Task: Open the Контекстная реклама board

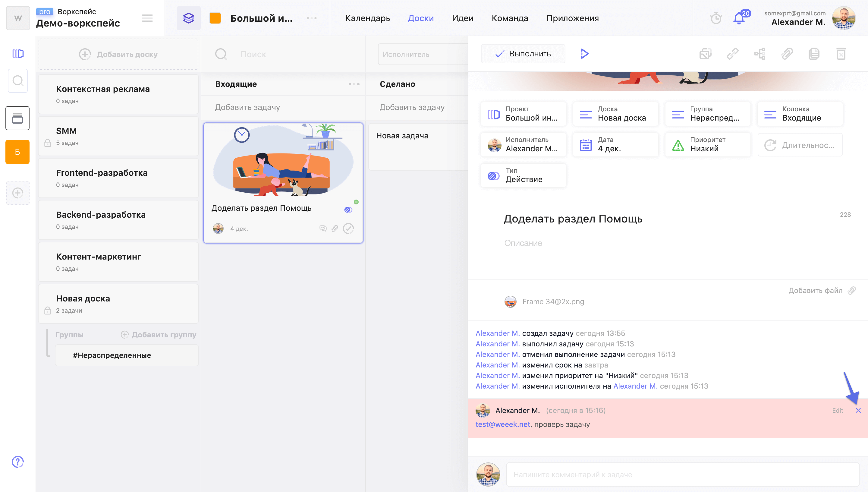Action: click(118, 94)
